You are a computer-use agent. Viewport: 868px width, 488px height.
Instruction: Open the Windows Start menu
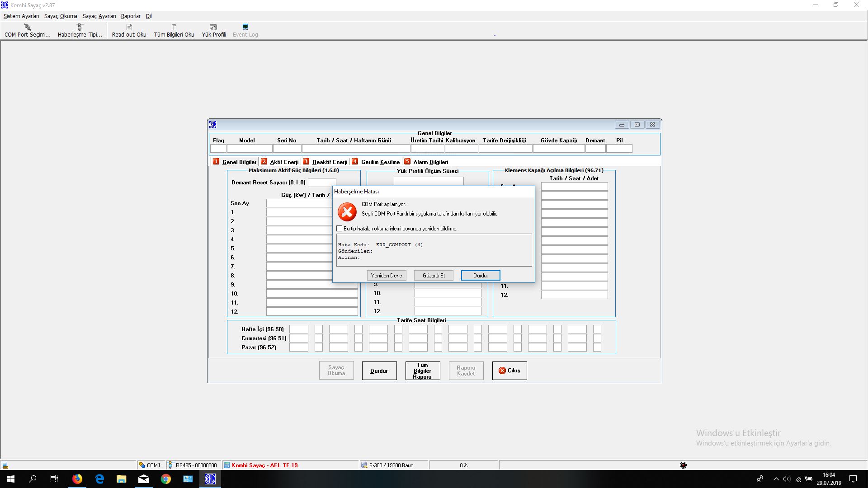pos(11,479)
